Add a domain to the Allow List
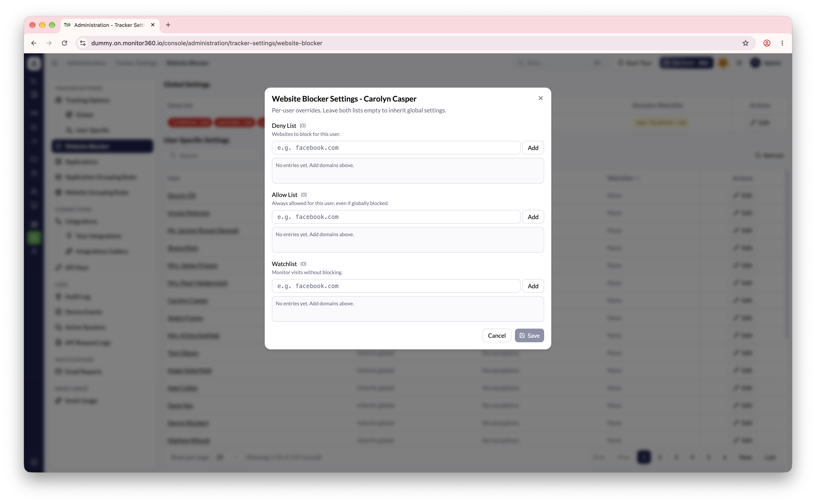Viewport: 816px width, 504px height. 533,217
